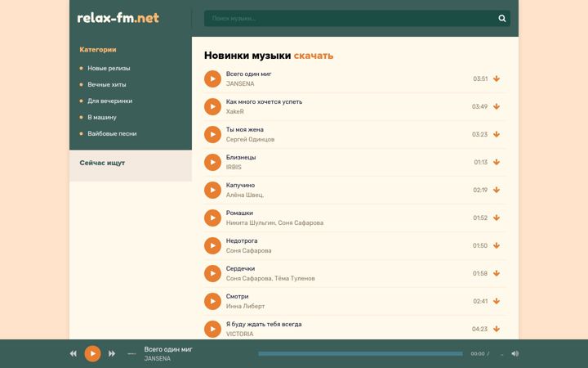Image resolution: width=588 pixels, height=368 pixels.
Task: Open the Вечные хиты category
Action: [107, 84]
